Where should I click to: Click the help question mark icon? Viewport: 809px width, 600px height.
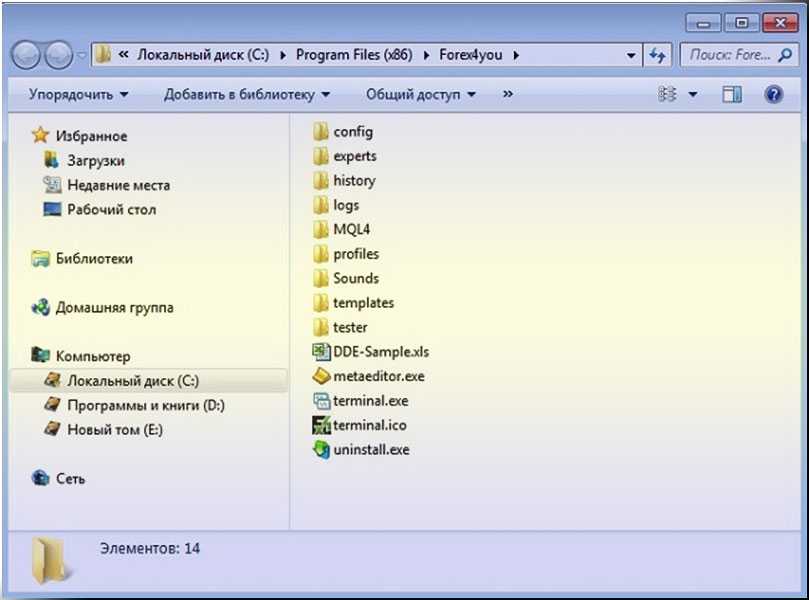tap(773, 94)
